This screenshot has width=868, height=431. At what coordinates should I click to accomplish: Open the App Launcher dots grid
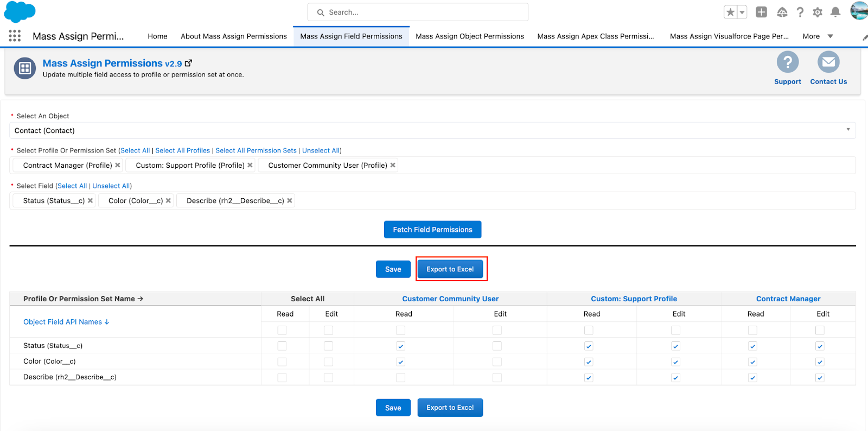pyautogui.click(x=15, y=36)
